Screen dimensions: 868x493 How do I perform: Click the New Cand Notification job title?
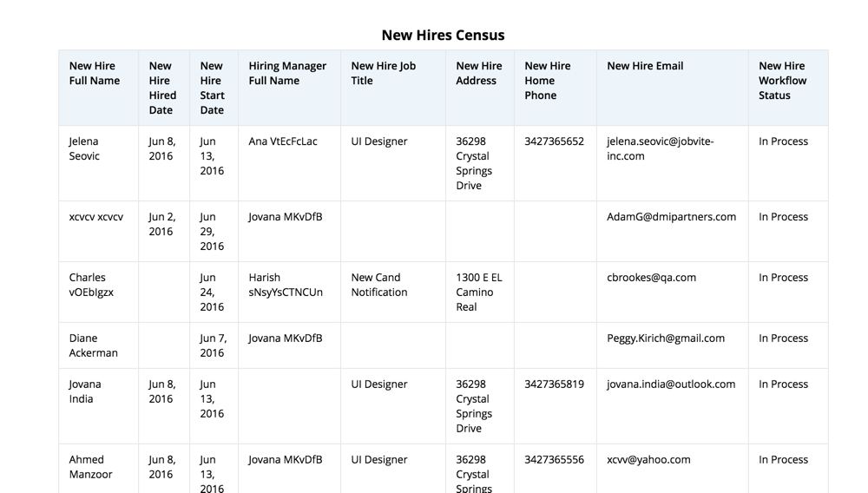(x=378, y=285)
